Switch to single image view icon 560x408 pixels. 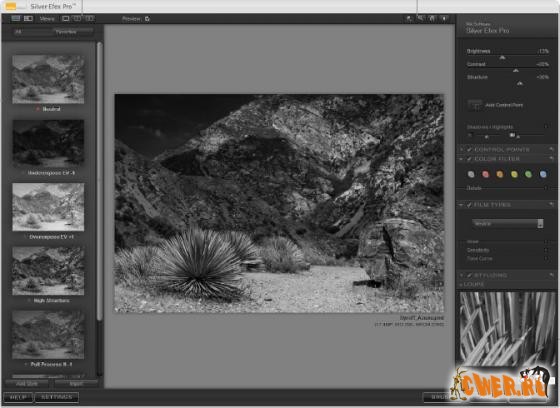(66, 19)
